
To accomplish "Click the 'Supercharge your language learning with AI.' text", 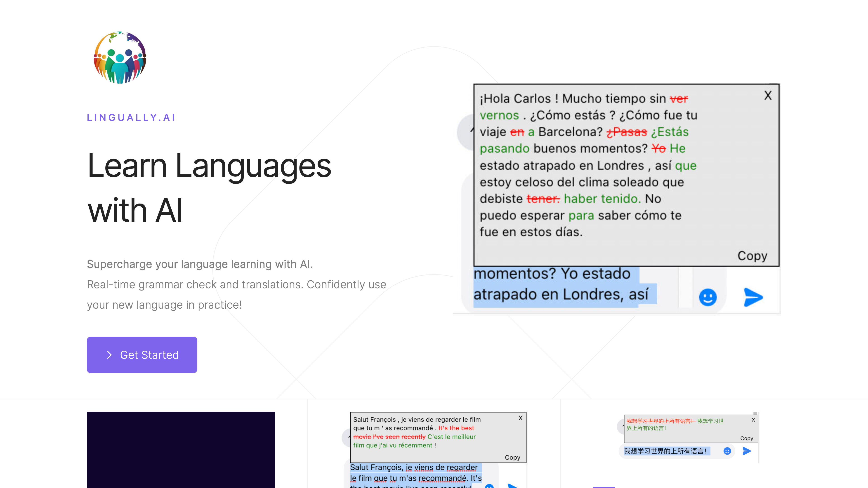I will pos(200,264).
